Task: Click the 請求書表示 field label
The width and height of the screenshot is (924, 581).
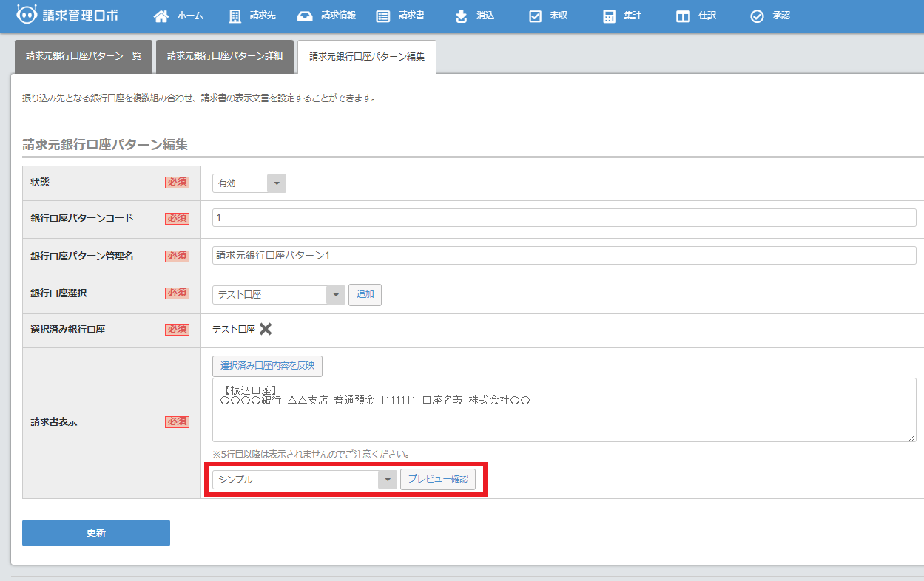Action: (x=54, y=422)
